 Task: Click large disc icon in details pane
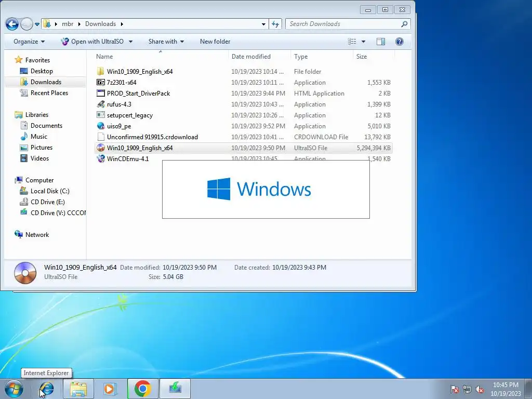pyautogui.click(x=25, y=272)
